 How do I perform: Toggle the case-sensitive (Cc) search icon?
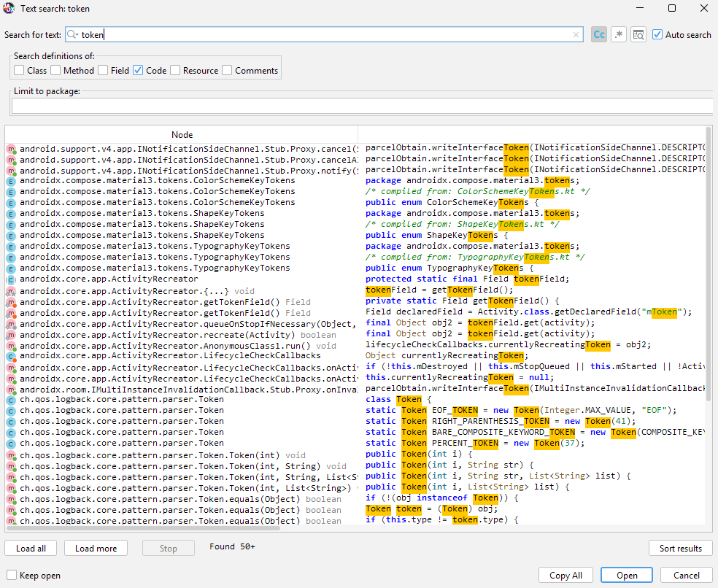599,34
